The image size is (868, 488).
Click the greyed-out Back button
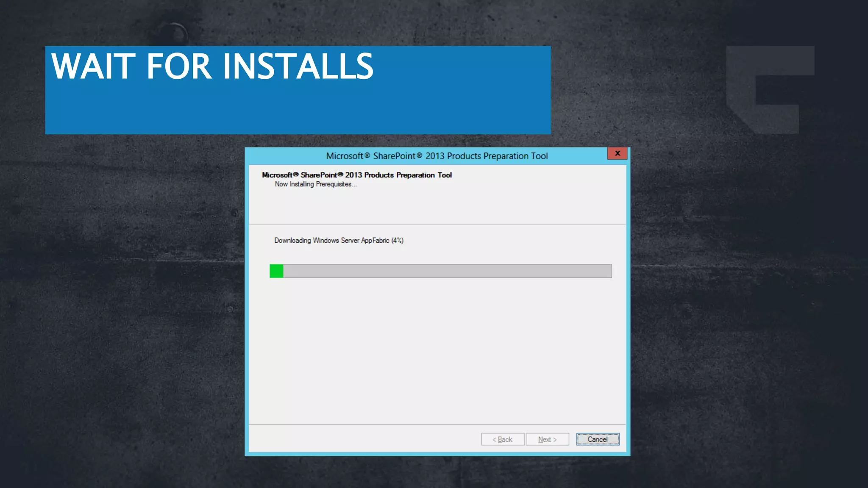[503, 439]
